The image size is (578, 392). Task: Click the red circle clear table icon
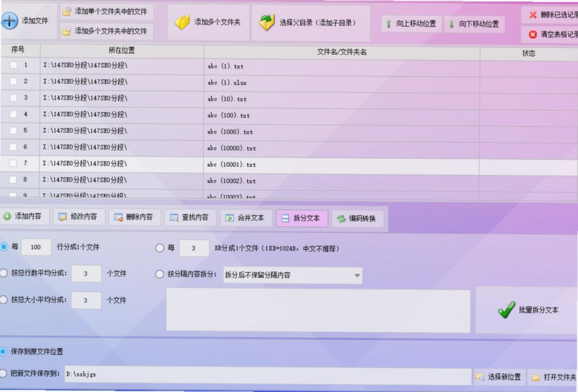(532, 34)
